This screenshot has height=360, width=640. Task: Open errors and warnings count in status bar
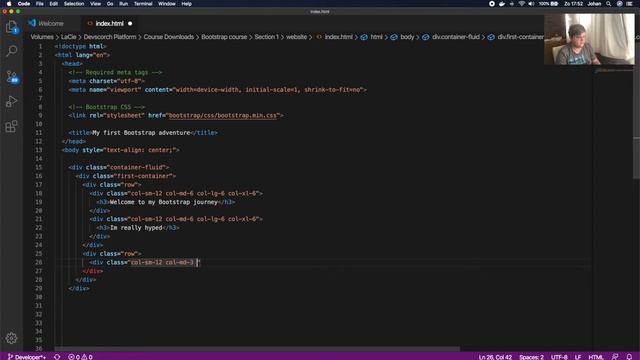(80, 357)
